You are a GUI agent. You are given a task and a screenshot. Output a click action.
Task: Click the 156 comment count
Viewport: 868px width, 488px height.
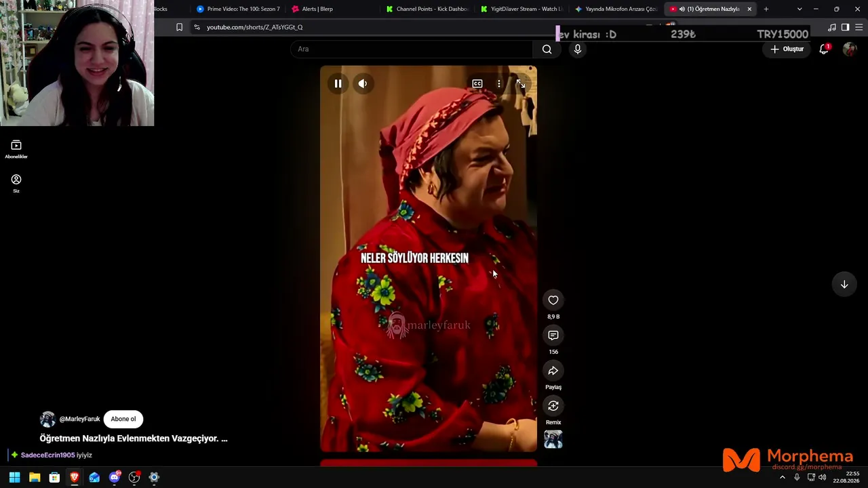pyautogui.click(x=553, y=352)
